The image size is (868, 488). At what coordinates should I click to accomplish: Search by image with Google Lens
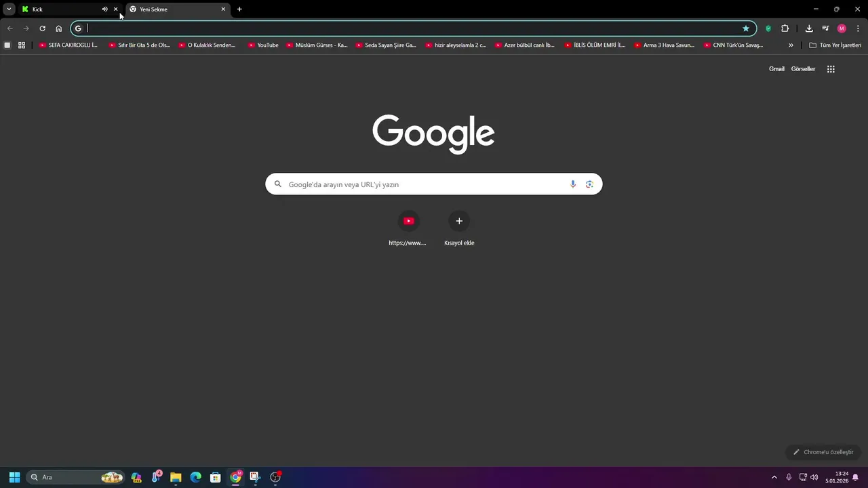pyautogui.click(x=589, y=184)
